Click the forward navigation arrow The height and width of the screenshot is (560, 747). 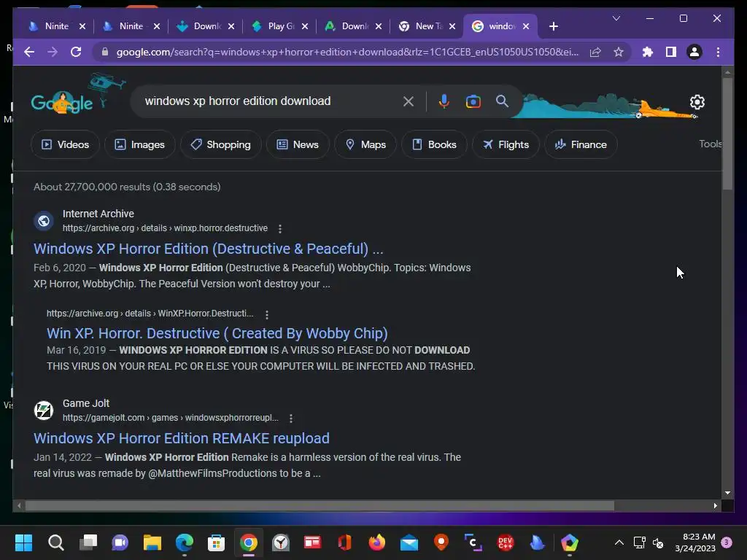pos(53,52)
